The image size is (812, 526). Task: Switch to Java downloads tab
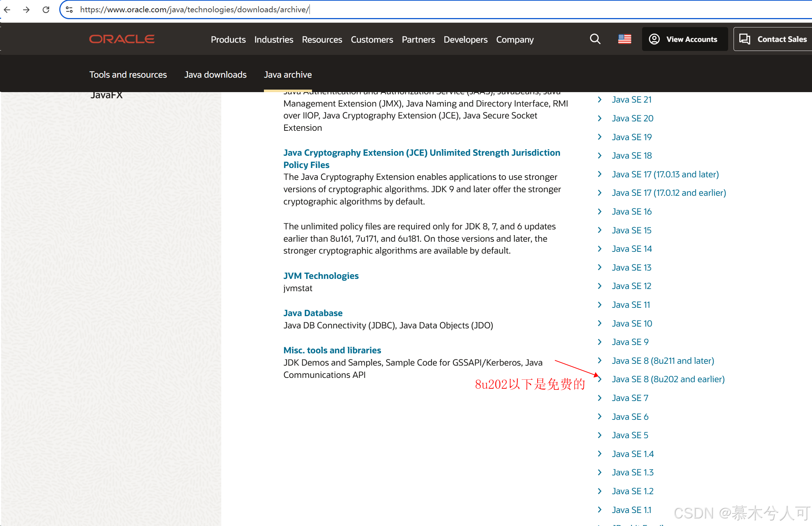click(x=215, y=74)
